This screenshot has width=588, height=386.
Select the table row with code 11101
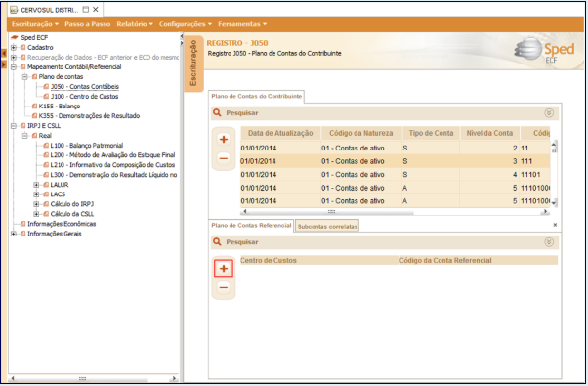tap(396, 175)
